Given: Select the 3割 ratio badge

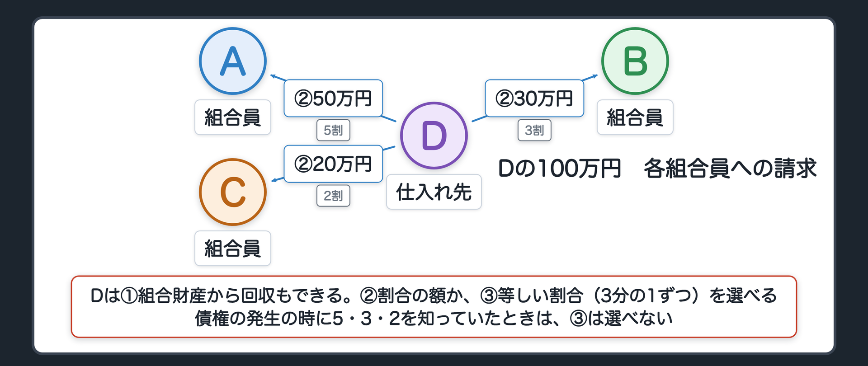Looking at the screenshot, I should pyautogui.click(x=534, y=130).
